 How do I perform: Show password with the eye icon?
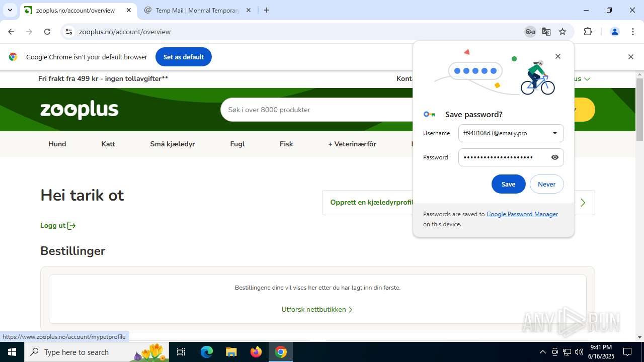click(x=555, y=157)
